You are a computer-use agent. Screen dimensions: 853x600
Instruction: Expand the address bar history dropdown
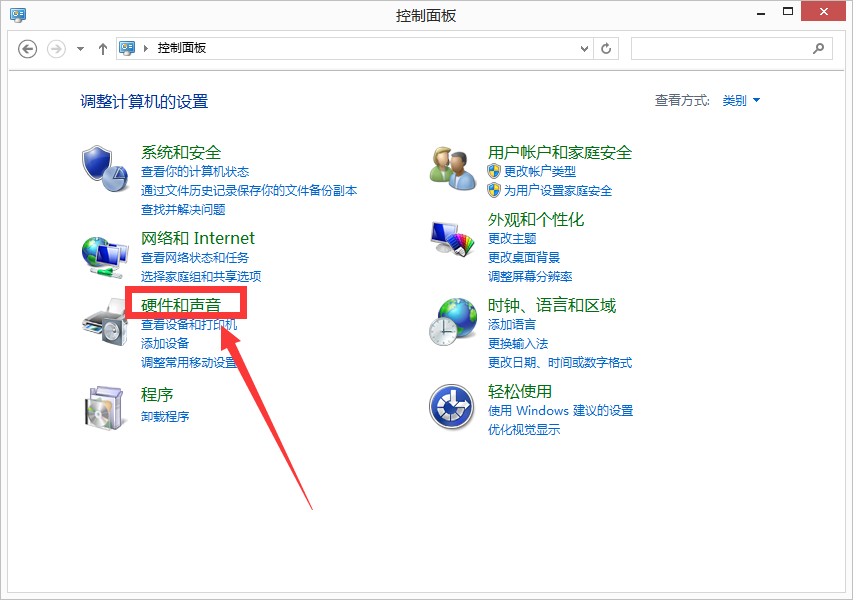tap(584, 49)
